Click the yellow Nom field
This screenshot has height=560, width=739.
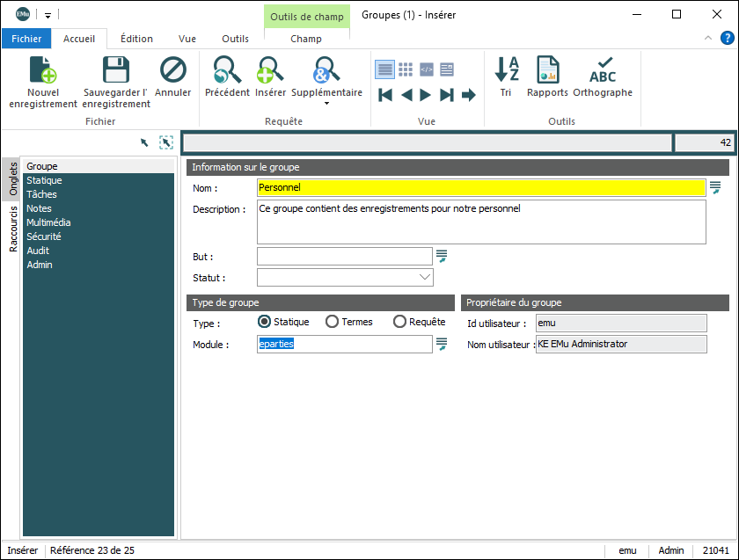pyautogui.click(x=480, y=187)
